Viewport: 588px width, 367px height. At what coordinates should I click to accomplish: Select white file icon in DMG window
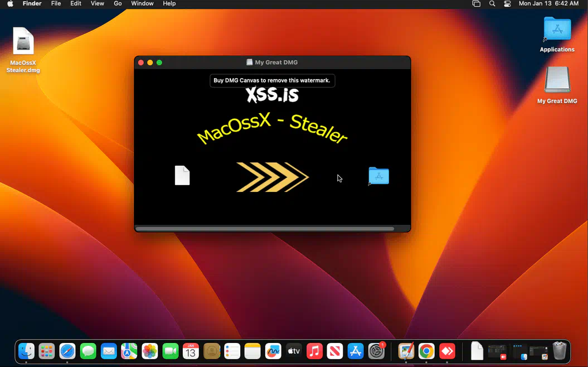click(182, 175)
